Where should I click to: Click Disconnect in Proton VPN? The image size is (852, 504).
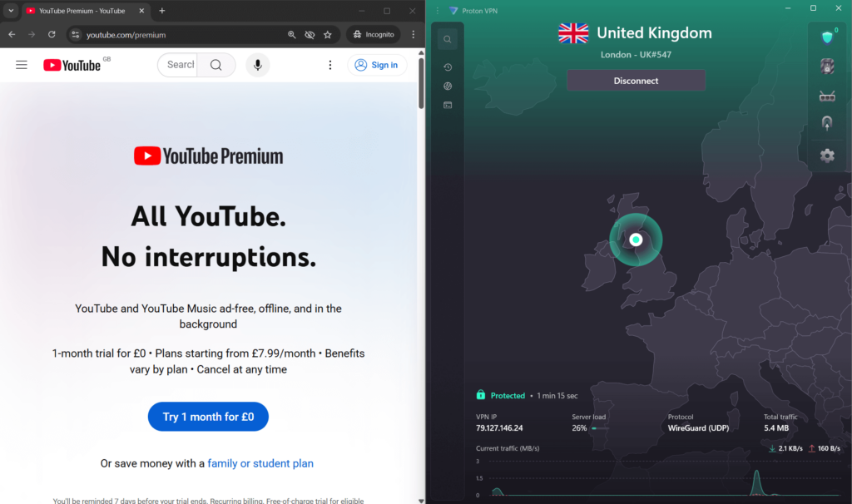click(636, 81)
